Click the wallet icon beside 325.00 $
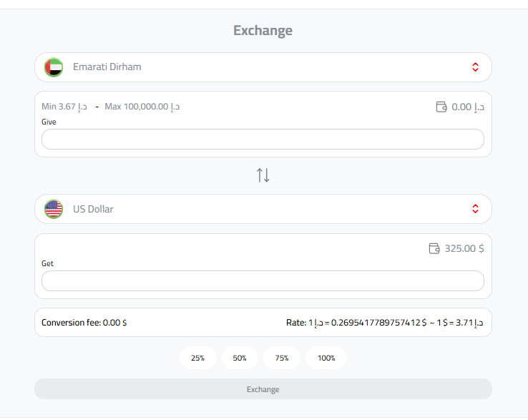528x420 pixels. point(434,249)
